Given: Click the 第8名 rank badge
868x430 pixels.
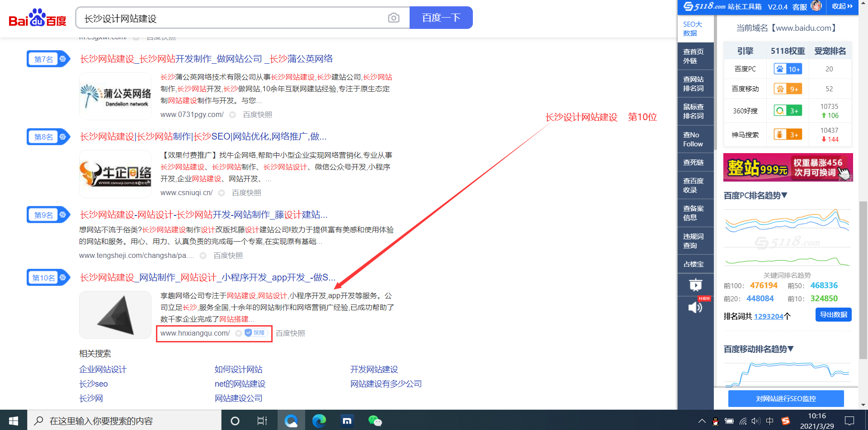Looking at the screenshot, I should click(48, 136).
